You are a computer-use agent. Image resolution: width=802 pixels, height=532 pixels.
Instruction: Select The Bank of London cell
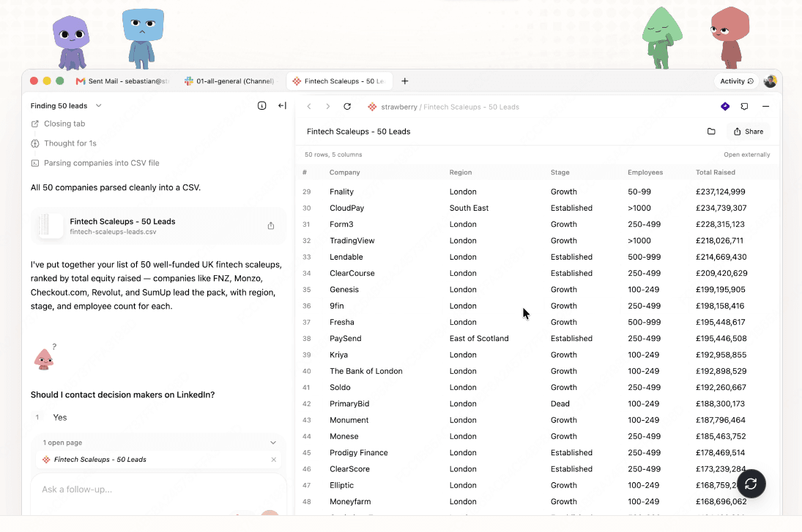coord(365,371)
